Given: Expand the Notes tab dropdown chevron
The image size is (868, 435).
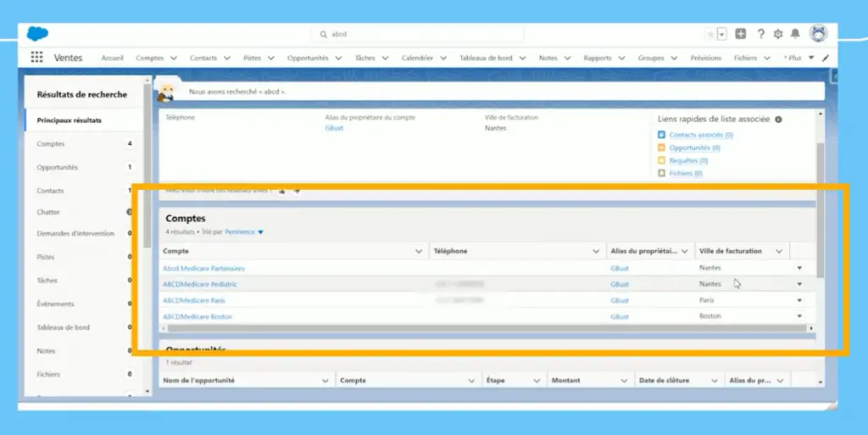Looking at the screenshot, I should 567,58.
